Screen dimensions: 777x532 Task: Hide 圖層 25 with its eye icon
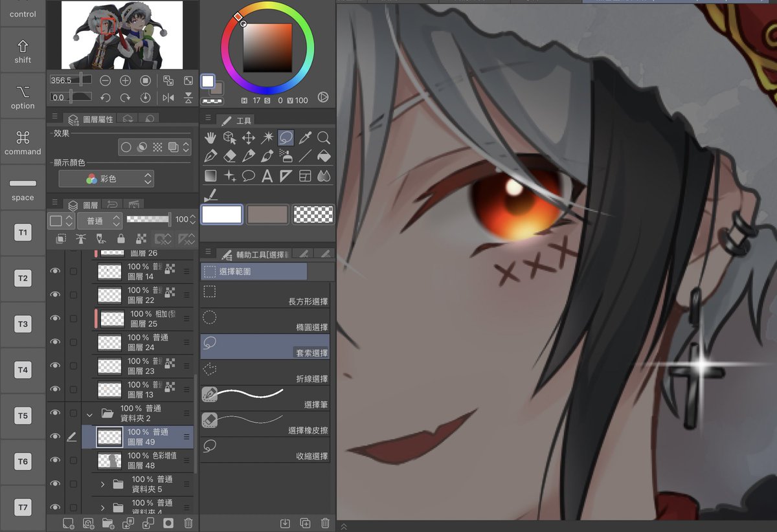(55, 318)
